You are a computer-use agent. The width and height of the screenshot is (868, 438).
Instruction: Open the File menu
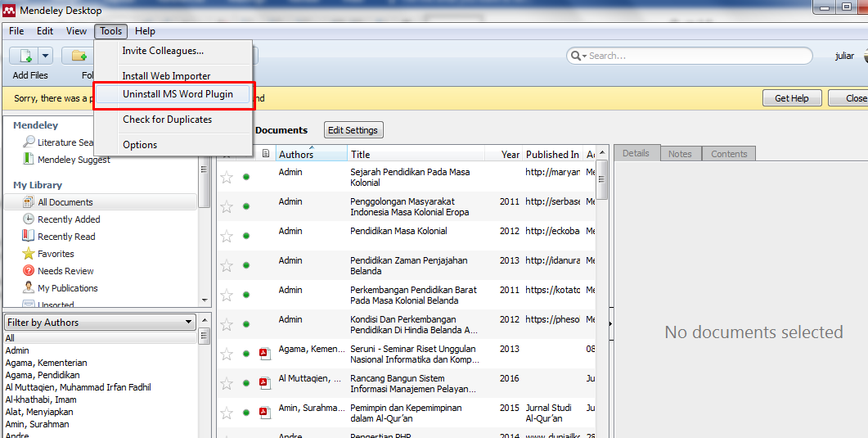pos(16,31)
